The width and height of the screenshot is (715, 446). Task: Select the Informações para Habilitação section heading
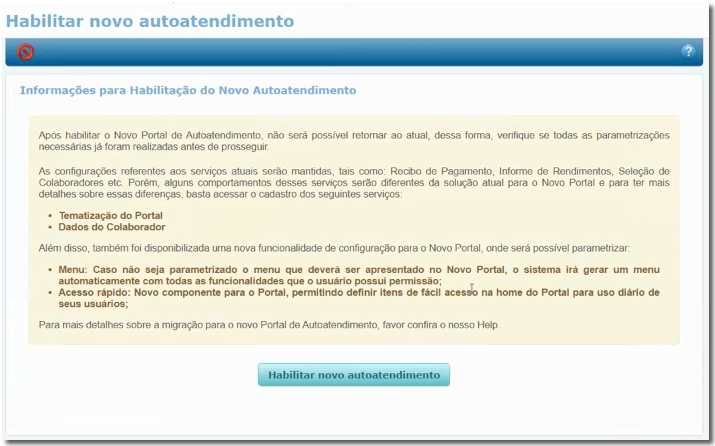(188, 90)
